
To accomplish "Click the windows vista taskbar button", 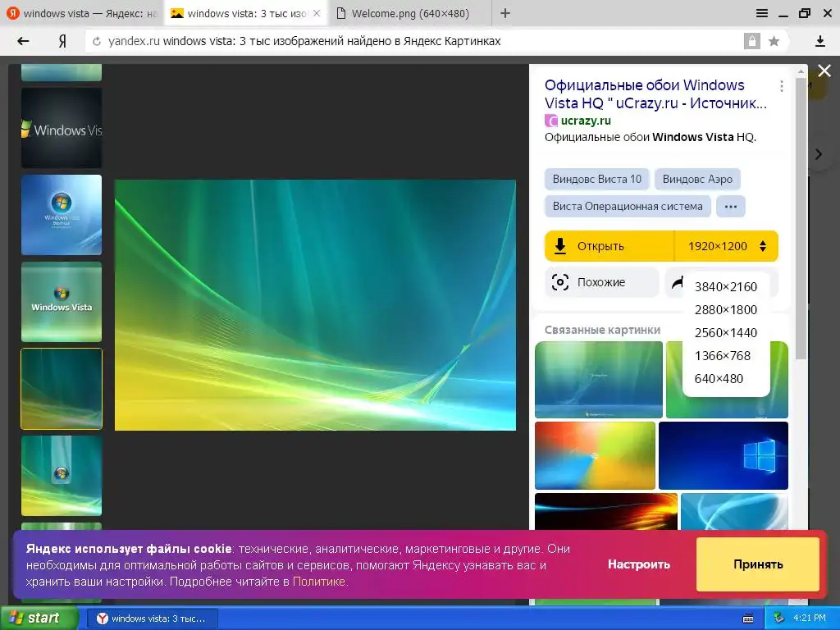I will (x=152, y=619).
